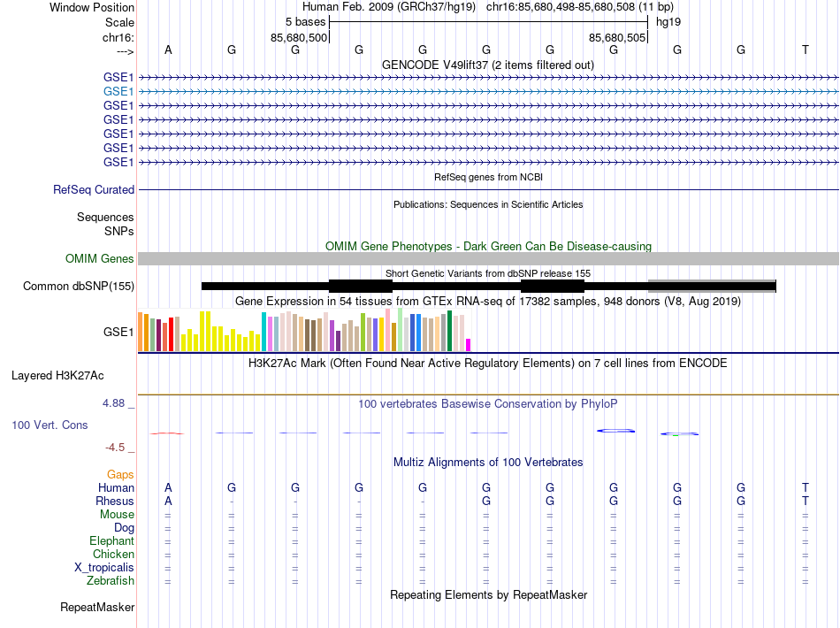Click the H3K27Ac Mark track title

[488, 364]
